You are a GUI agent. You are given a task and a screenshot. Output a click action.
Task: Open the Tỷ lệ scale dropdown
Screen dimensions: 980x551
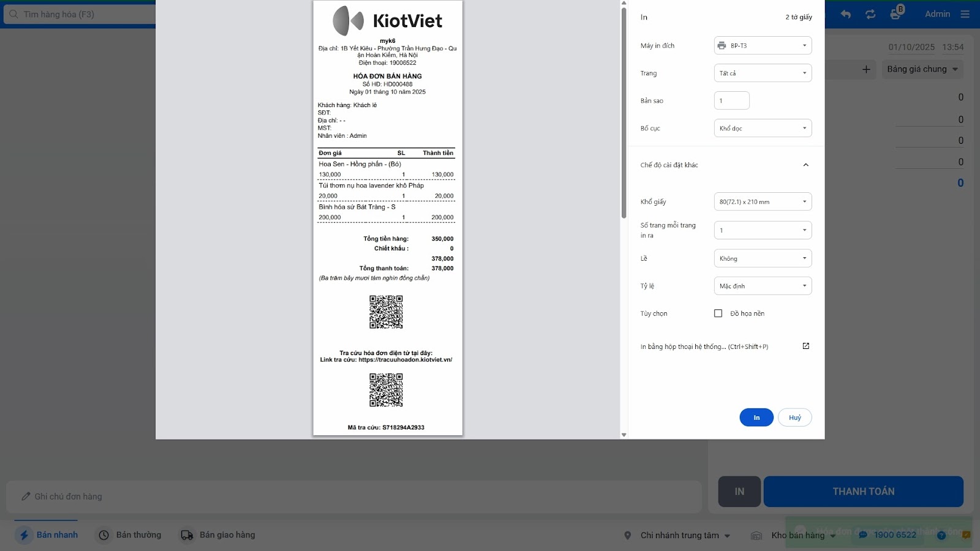[x=763, y=286]
